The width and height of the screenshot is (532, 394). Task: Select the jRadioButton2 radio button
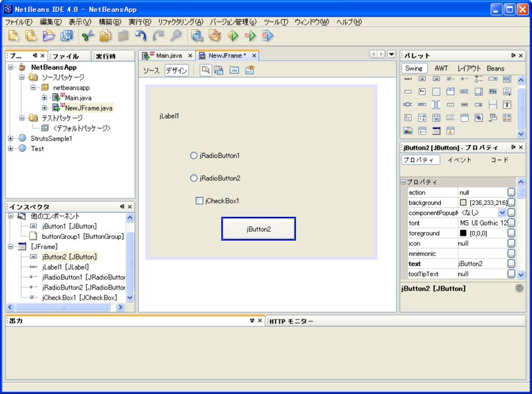tap(194, 178)
